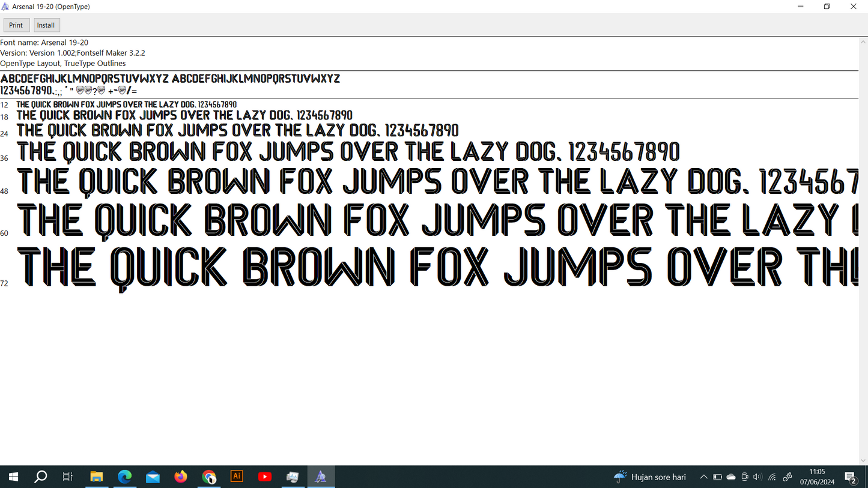Open File Explorer from the taskbar
This screenshot has height=488, width=868.
pyautogui.click(x=96, y=477)
